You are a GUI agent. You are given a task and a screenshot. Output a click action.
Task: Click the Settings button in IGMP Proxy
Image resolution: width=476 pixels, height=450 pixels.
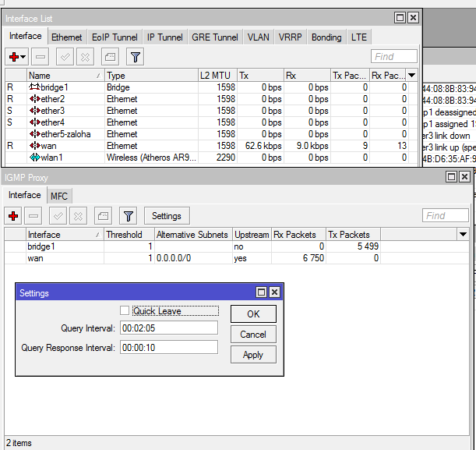click(167, 216)
